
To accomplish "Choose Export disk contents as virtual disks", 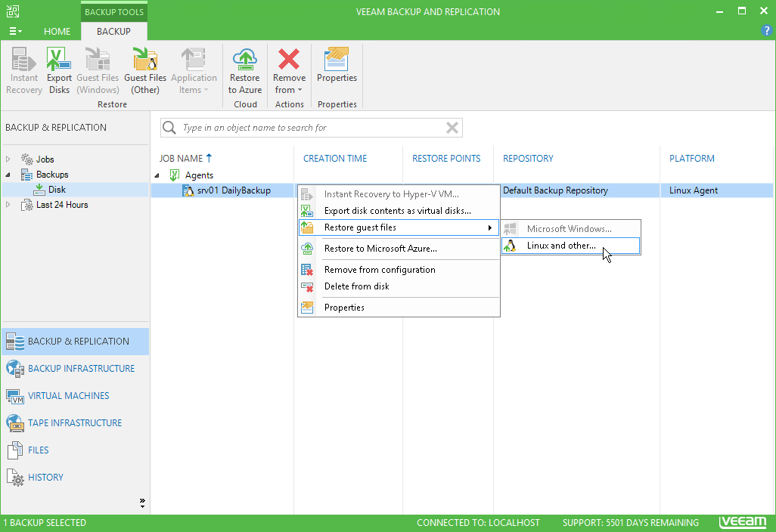I will pyautogui.click(x=399, y=211).
